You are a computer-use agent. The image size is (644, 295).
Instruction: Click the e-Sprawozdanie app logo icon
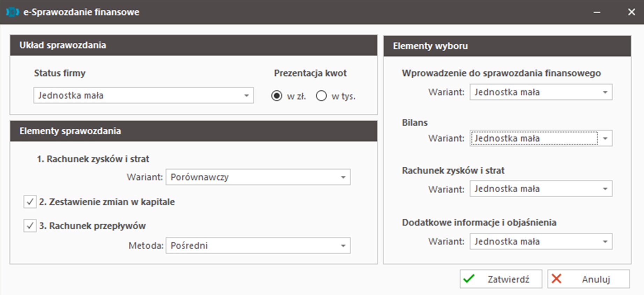[x=13, y=12]
